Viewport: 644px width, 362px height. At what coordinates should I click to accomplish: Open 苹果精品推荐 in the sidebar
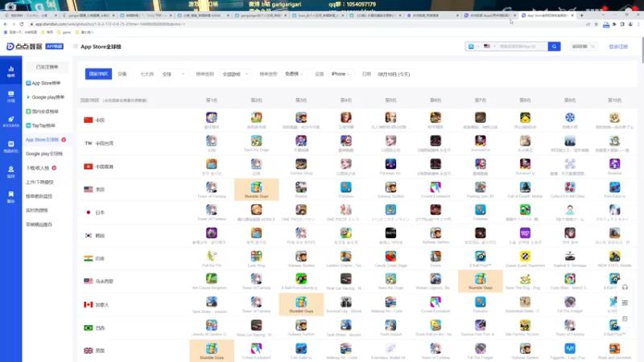(39, 224)
